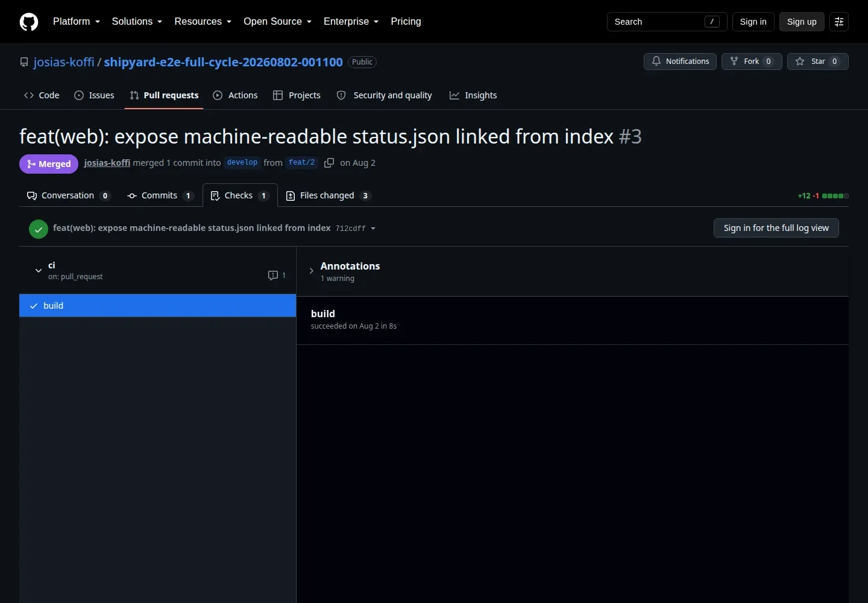Click the diffstat bar +12 -1
The height and width of the screenshot is (603, 868).
click(823, 196)
